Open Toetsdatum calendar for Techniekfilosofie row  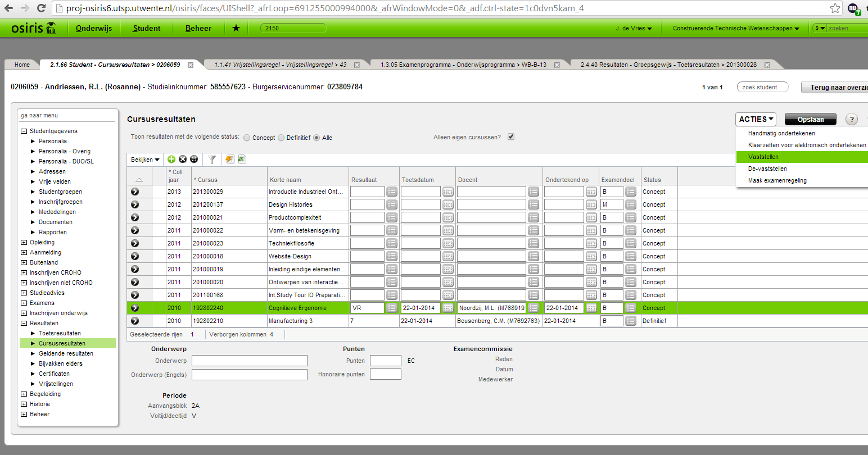tap(448, 243)
